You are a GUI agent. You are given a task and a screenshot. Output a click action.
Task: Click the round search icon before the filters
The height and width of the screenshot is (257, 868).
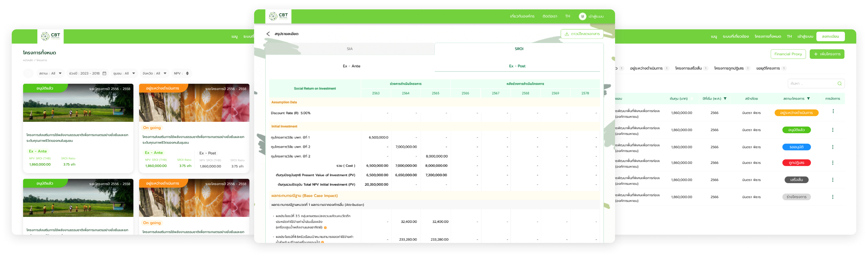click(x=28, y=73)
